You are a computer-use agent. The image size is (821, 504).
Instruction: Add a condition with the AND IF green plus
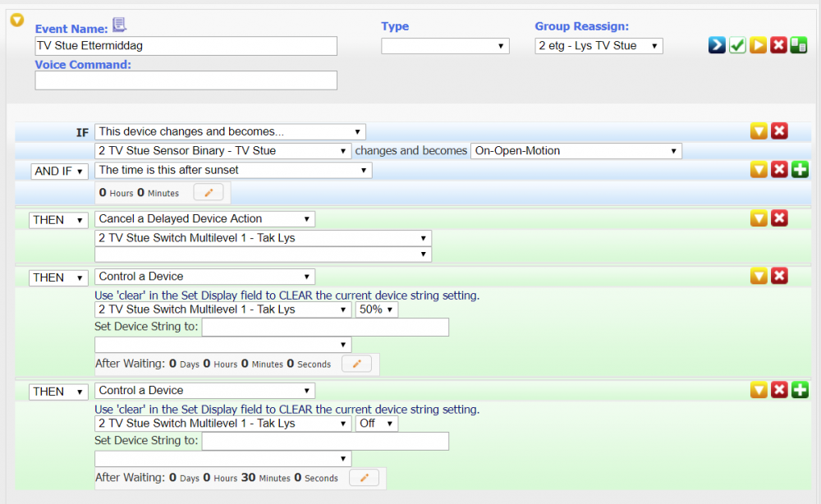[x=800, y=170]
